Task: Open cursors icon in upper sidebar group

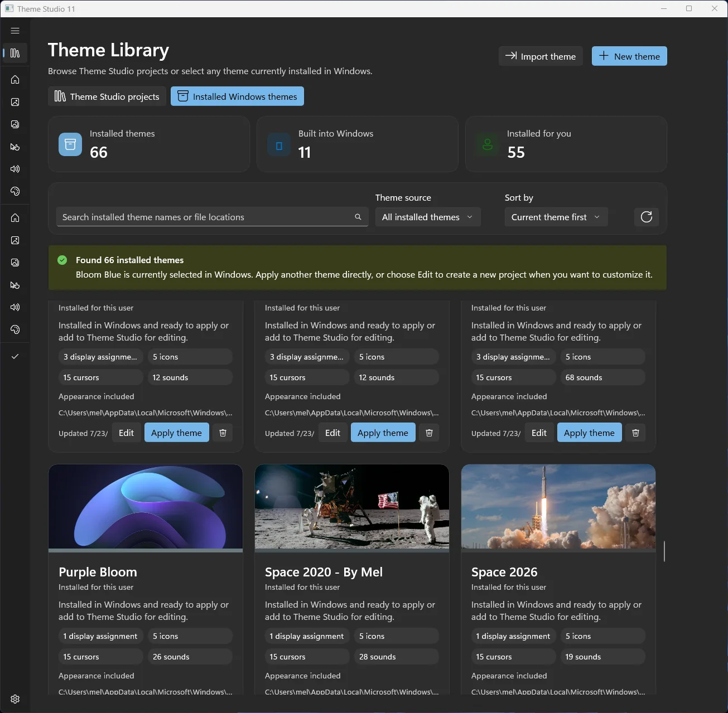Action: click(x=15, y=147)
